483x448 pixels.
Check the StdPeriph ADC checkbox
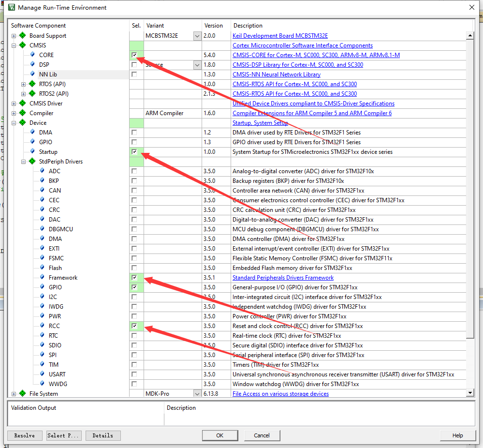pyautogui.click(x=134, y=171)
